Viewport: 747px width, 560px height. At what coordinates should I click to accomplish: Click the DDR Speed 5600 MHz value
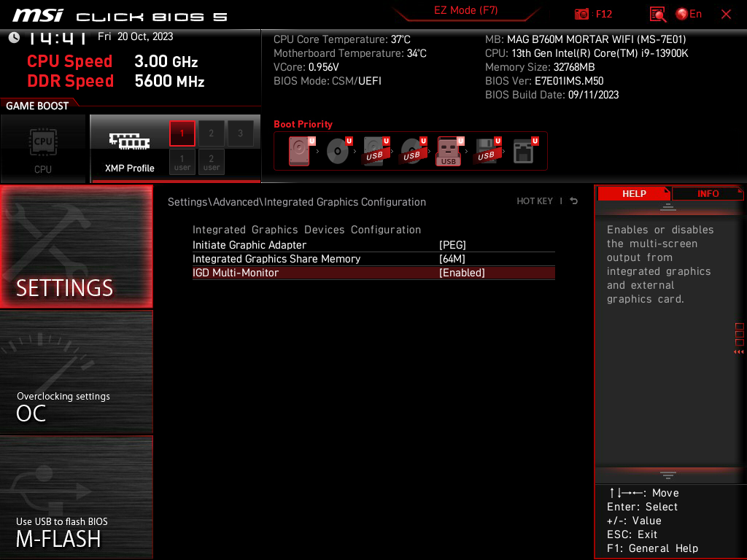pos(169,81)
